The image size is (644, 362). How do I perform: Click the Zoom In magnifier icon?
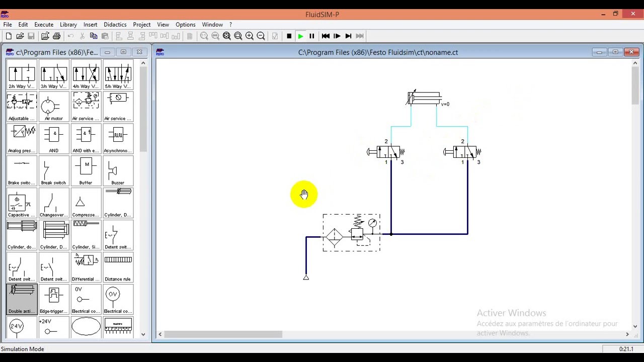250,36
